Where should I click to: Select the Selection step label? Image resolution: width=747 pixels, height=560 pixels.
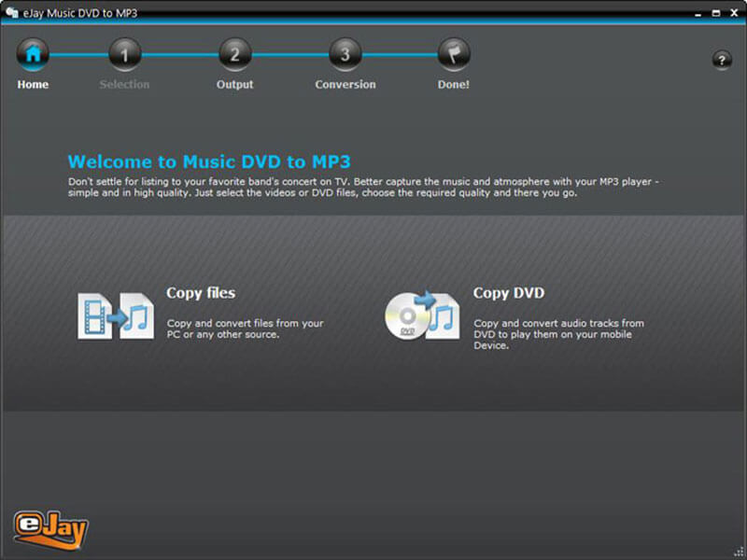coord(124,84)
